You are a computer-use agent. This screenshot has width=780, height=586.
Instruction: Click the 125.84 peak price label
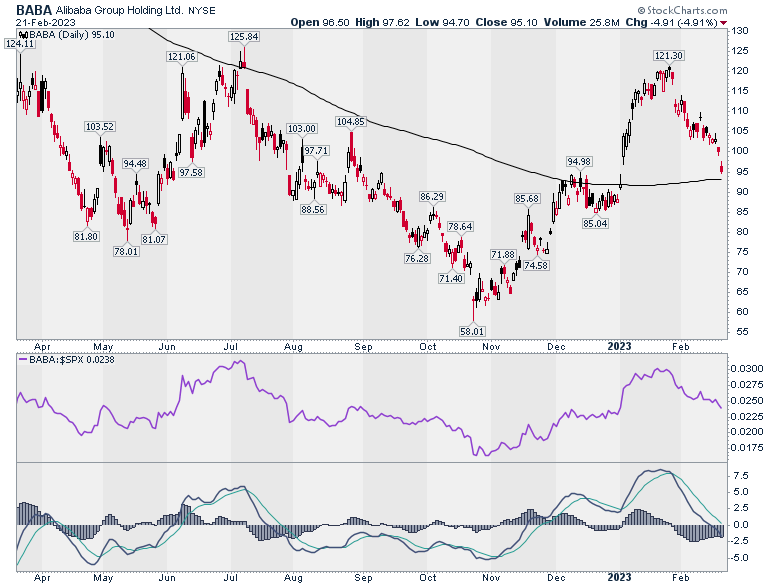[244, 36]
